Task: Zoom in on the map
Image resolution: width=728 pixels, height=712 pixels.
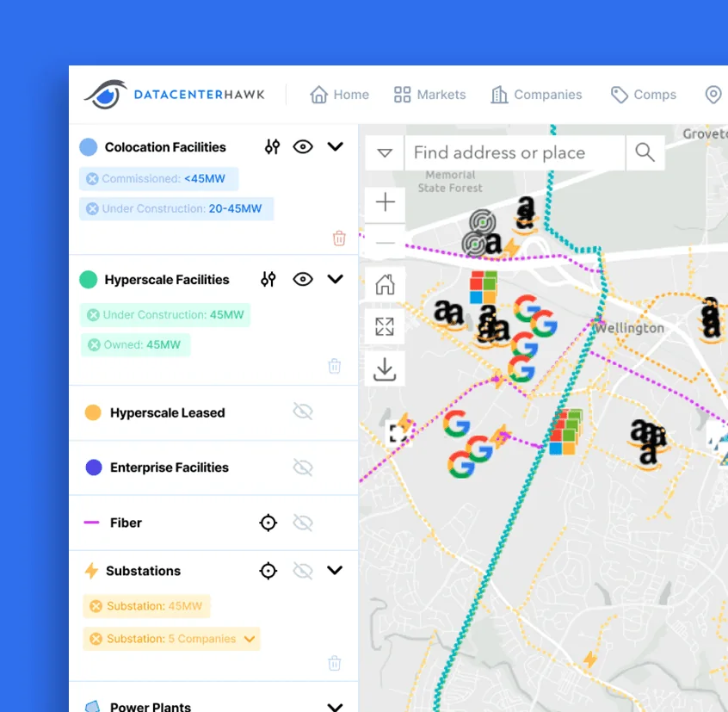Action: pos(385,202)
